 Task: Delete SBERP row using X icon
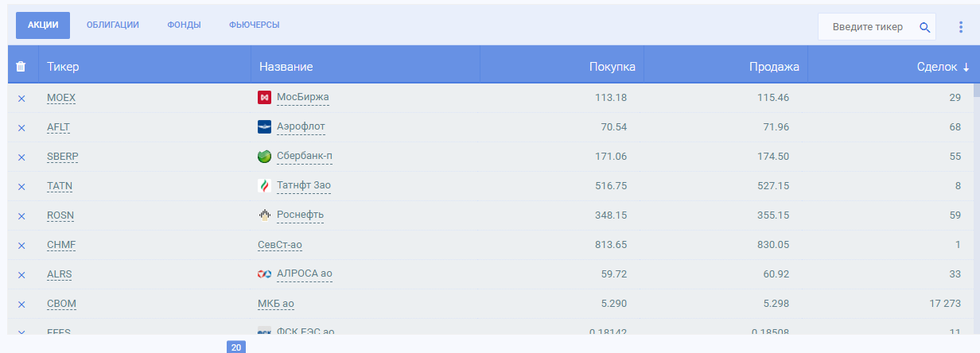pos(21,157)
